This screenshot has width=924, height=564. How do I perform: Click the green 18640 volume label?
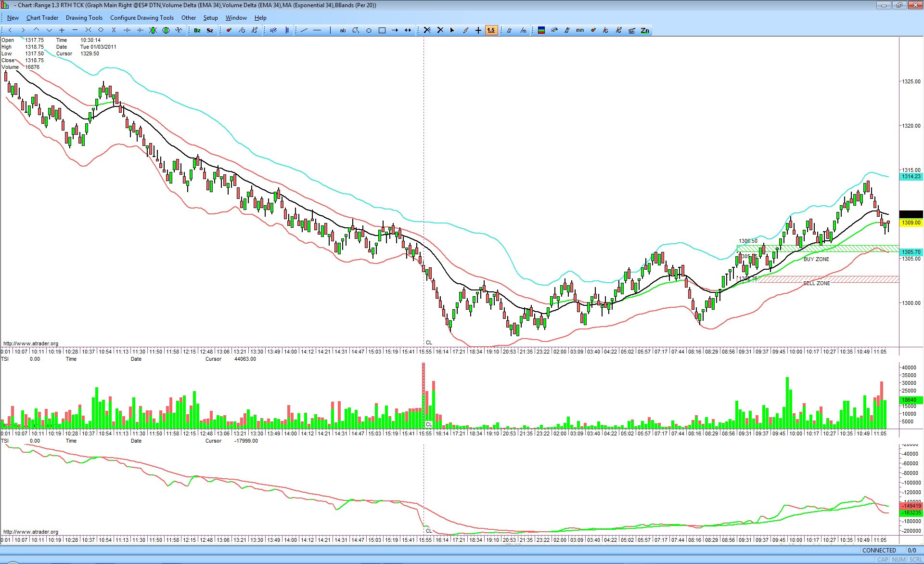click(911, 400)
